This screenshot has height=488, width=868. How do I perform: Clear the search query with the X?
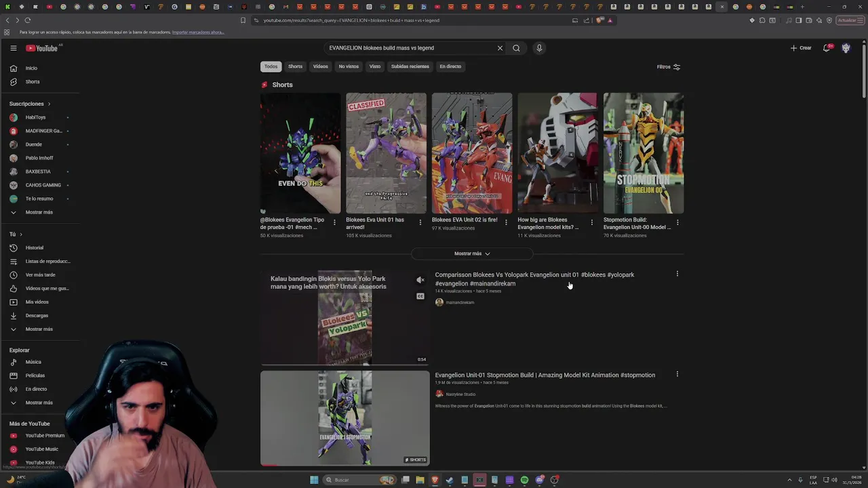(x=500, y=48)
